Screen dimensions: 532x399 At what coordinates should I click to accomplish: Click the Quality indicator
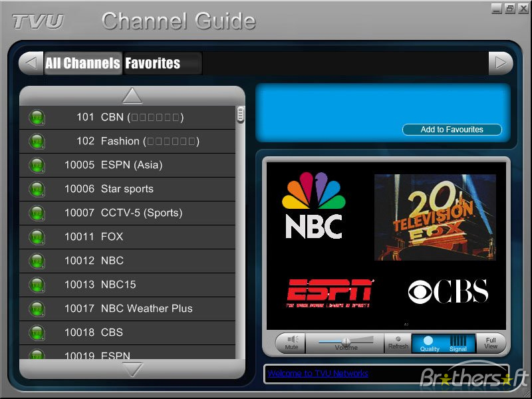[429, 344]
